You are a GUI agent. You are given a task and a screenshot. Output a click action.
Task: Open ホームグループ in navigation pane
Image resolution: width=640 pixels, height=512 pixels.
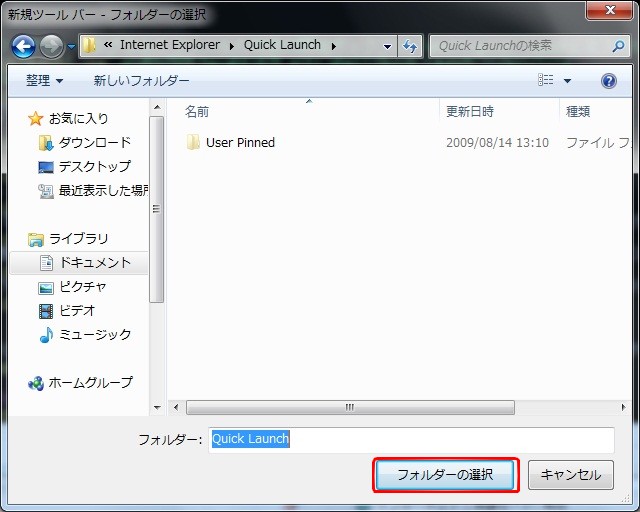click(90, 383)
